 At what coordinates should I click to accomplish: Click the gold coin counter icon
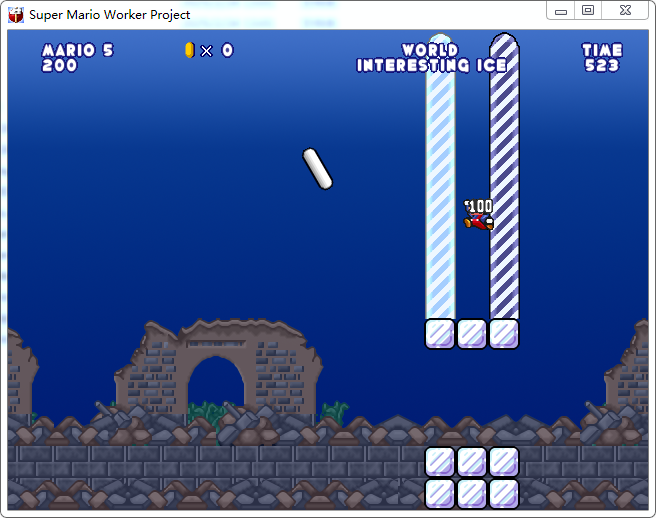(x=190, y=50)
